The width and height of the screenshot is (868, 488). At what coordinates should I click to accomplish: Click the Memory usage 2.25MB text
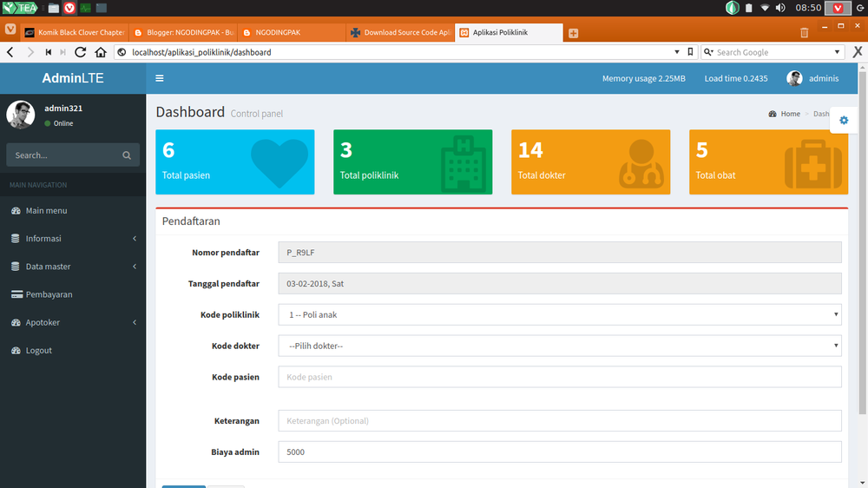[644, 78]
